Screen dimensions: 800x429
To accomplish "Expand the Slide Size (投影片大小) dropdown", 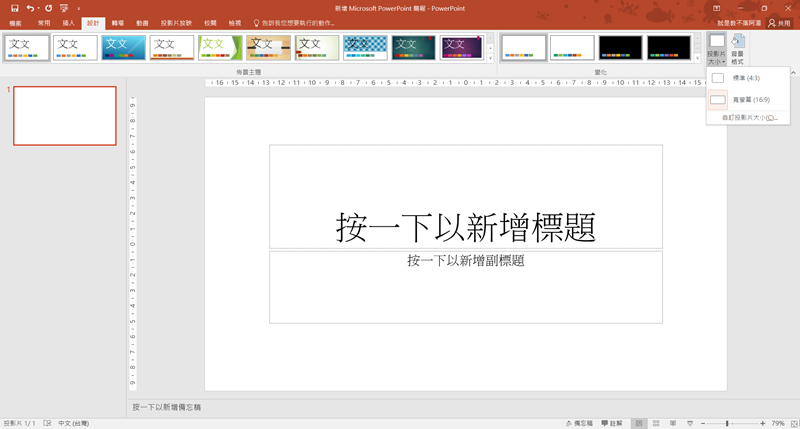I will (x=716, y=50).
